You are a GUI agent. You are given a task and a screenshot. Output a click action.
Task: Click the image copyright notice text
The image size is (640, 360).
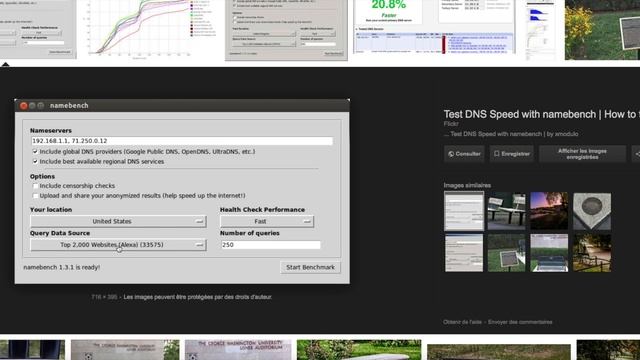(198, 297)
